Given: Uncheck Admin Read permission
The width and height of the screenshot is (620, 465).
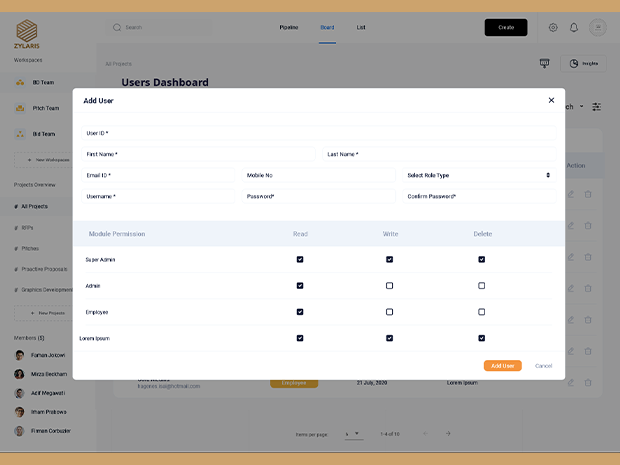Looking at the screenshot, I should click(x=300, y=285).
